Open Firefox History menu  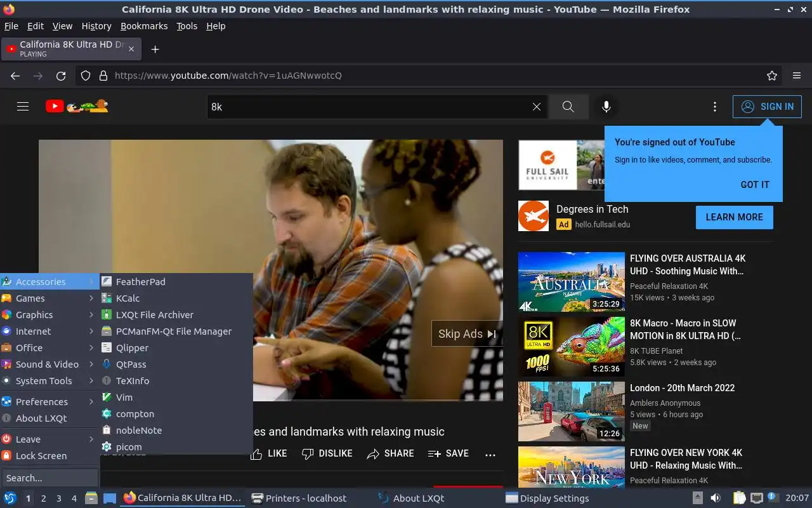[96, 26]
